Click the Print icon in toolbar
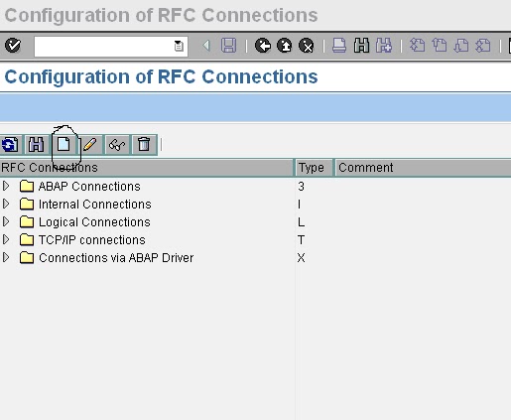 pos(339,46)
